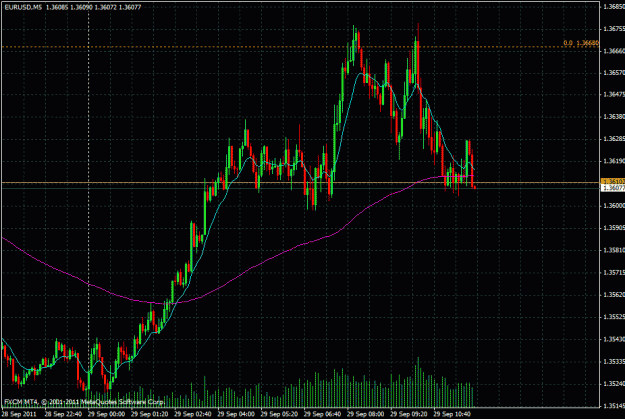This screenshot has height=419, width=625.
Task: Click the 1.35525 price scale label
Action: point(614,317)
